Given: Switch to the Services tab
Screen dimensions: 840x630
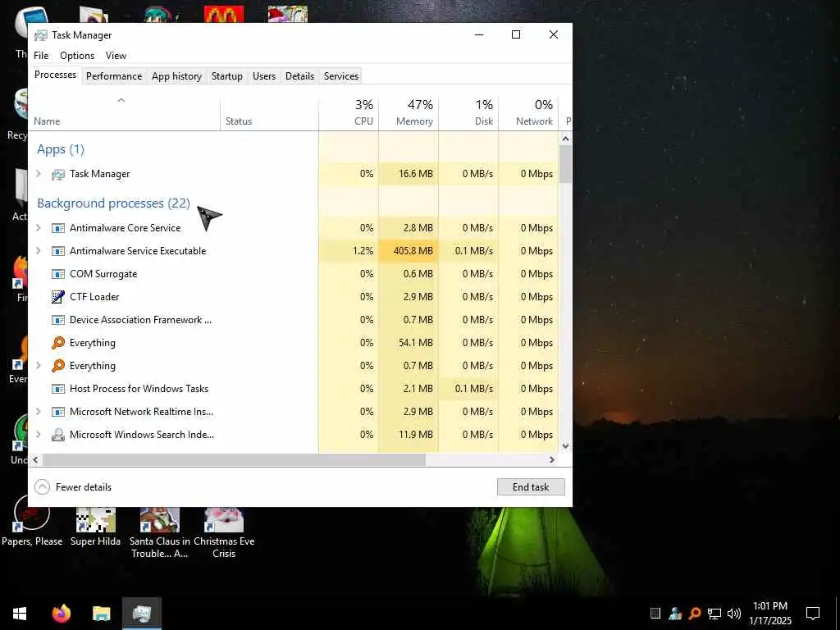Looking at the screenshot, I should [340, 76].
